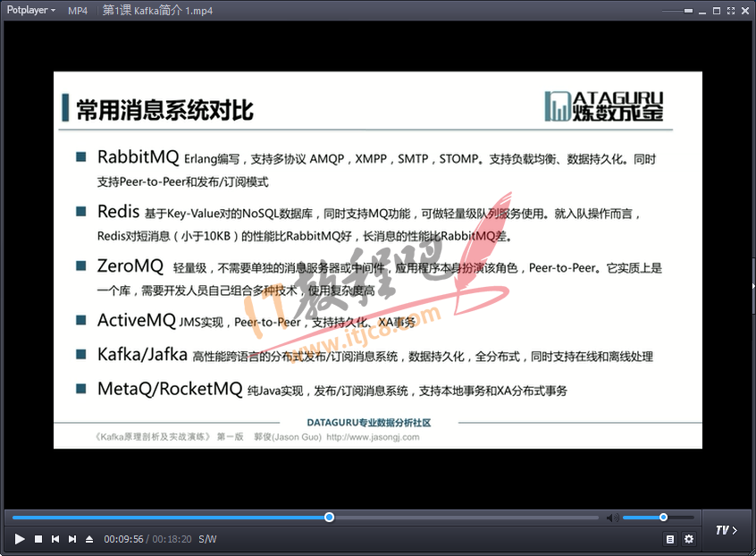Close the Potplayer window
The height and width of the screenshot is (556, 756).
[x=745, y=11]
